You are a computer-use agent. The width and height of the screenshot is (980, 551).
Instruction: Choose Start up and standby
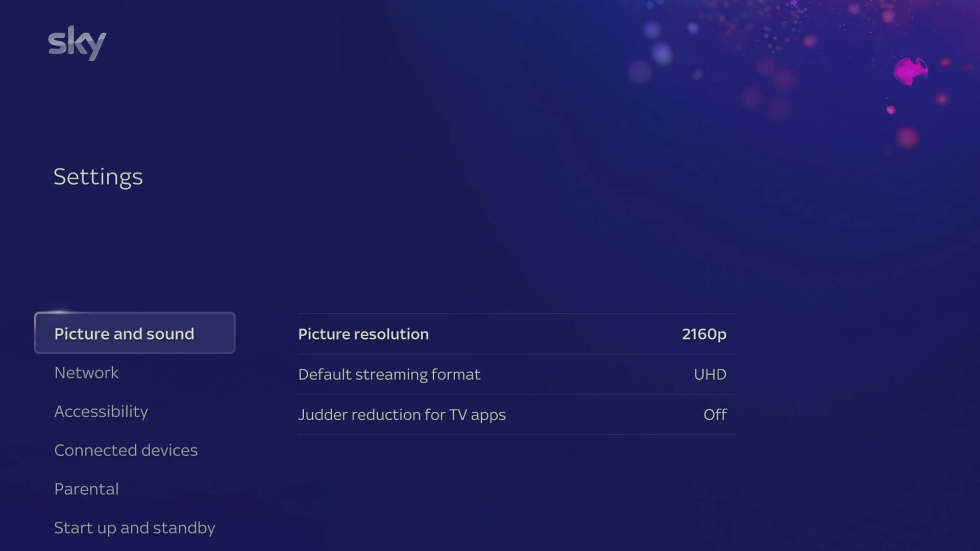click(x=135, y=528)
